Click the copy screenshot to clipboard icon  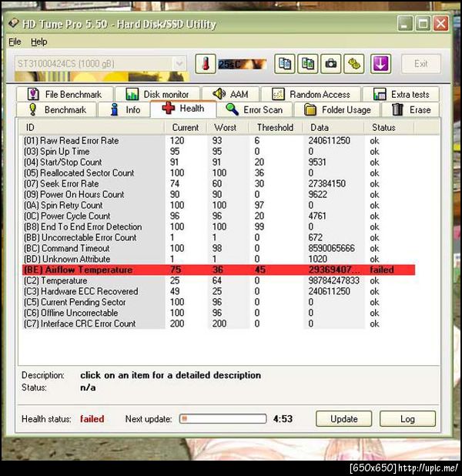tap(308, 64)
